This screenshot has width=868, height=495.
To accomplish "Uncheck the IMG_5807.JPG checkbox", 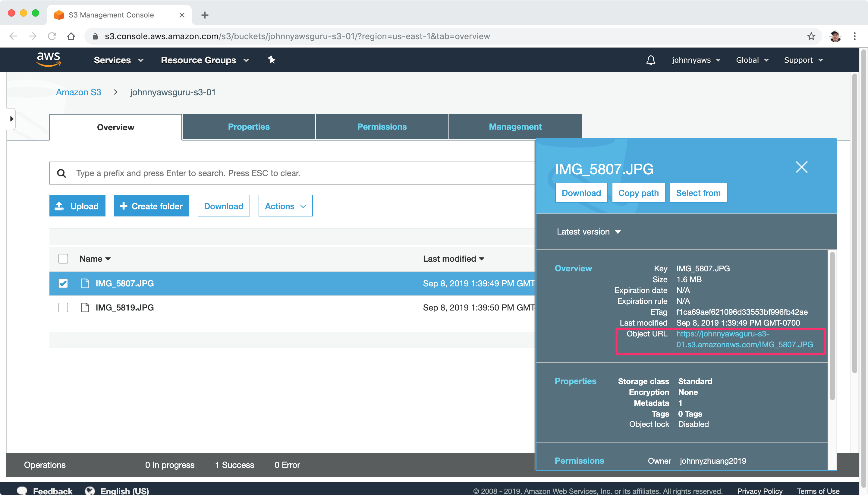I will pos(63,283).
